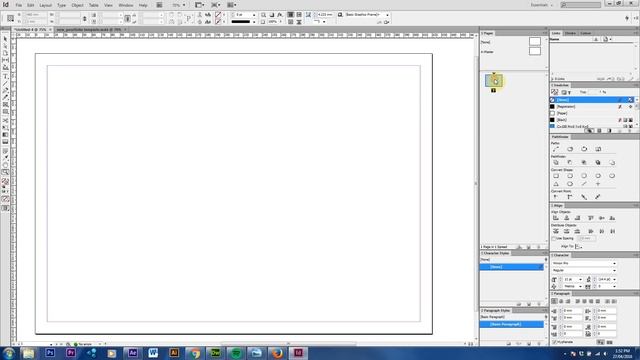Viewport: 640px width, 360px height.
Task: Open the Object menu
Action: pos(77,5)
